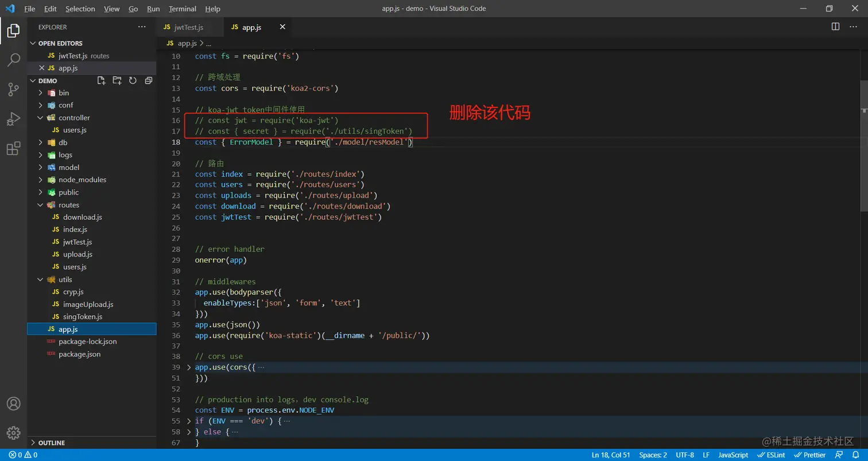
Task: Click the Prettier status bar item
Action: tap(809, 455)
